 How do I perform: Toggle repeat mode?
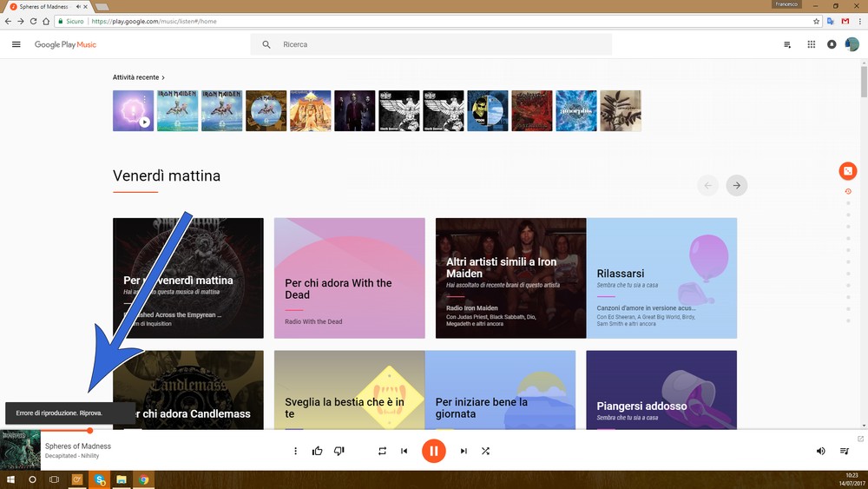coord(382,451)
